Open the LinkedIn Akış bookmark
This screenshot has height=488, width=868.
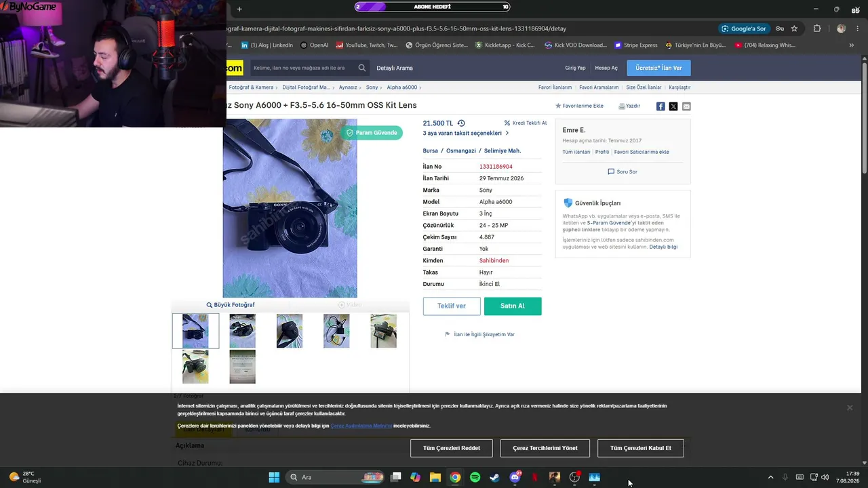[267, 45]
